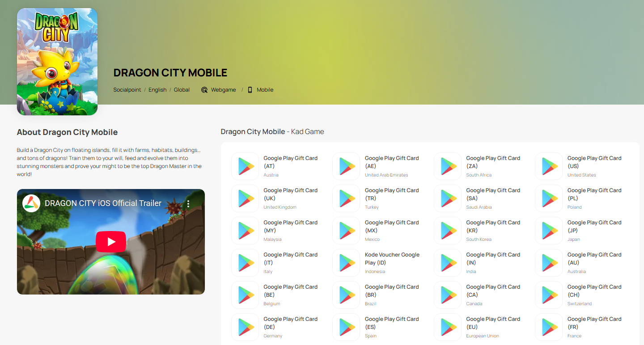Play the Dragon City iOS trailer
The image size is (644, 345).
pos(111,242)
